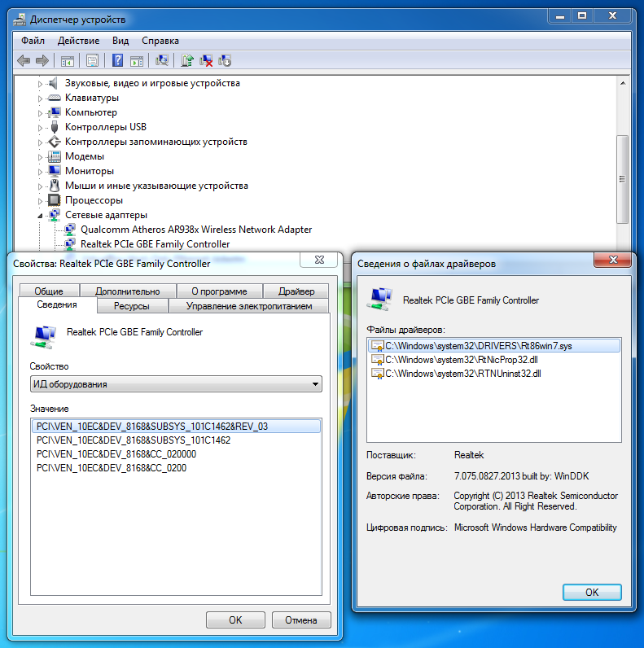Viewport: 644px width, 648px height.
Task: Click the Forward arrow in the toolbar
Action: click(x=42, y=61)
